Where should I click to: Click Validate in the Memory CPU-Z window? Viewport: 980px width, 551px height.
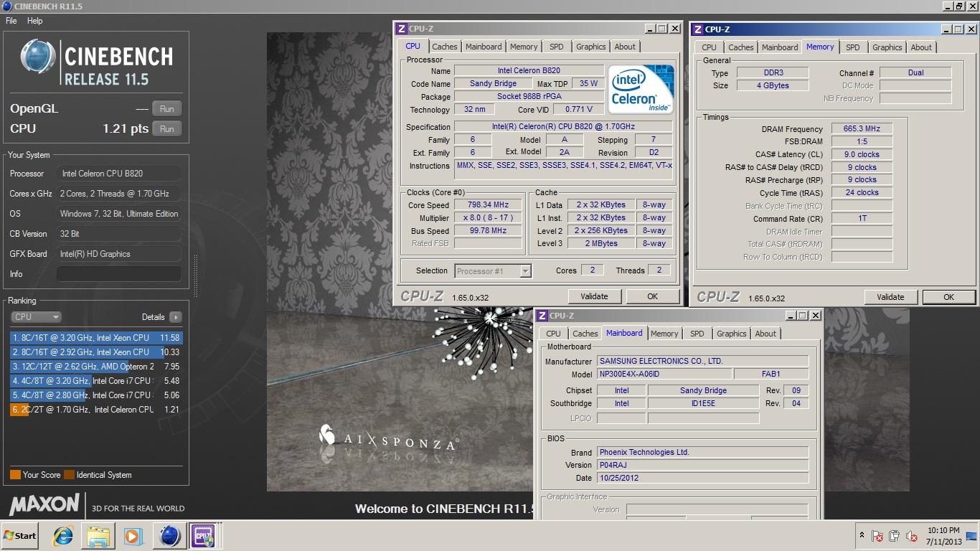pyautogui.click(x=890, y=297)
